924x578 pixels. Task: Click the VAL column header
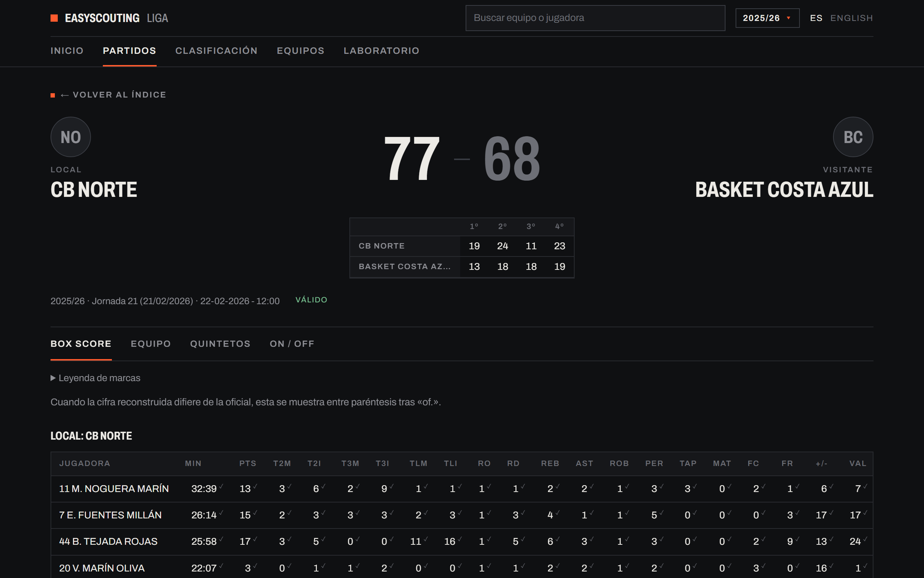click(858, 463)
